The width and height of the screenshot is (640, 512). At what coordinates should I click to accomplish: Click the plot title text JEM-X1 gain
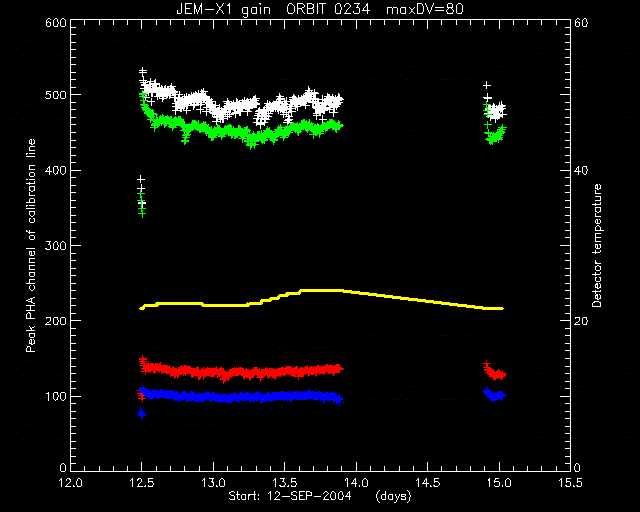[223, 9]
